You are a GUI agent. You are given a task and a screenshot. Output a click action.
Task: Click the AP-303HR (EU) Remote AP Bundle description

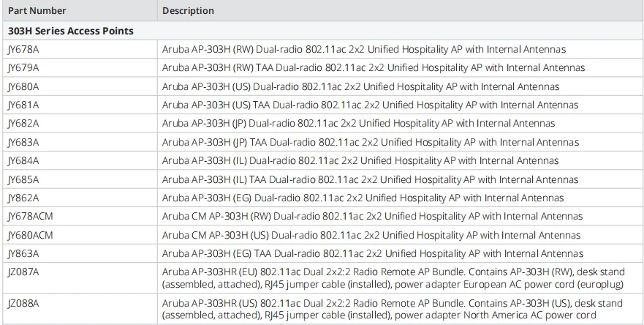click(392, 278)
